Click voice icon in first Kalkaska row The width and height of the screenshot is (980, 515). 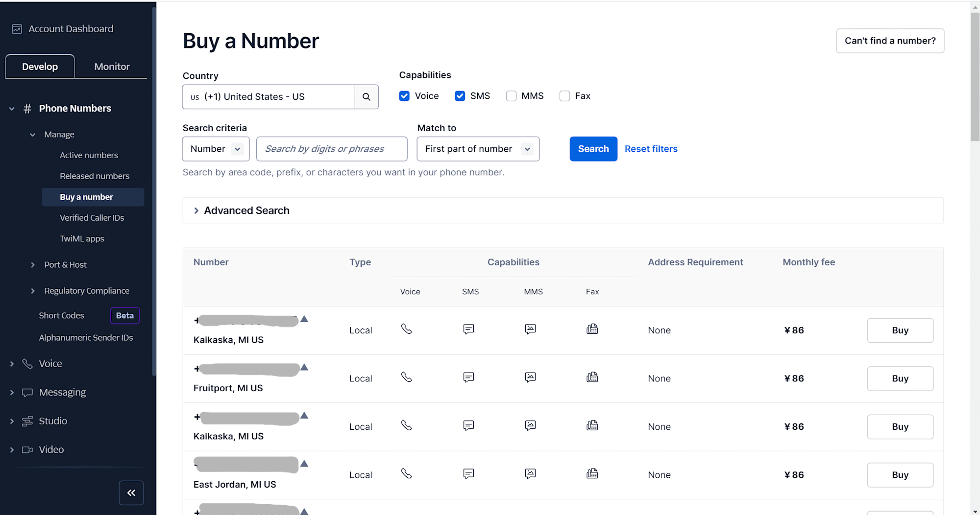[x=406, y=329]
